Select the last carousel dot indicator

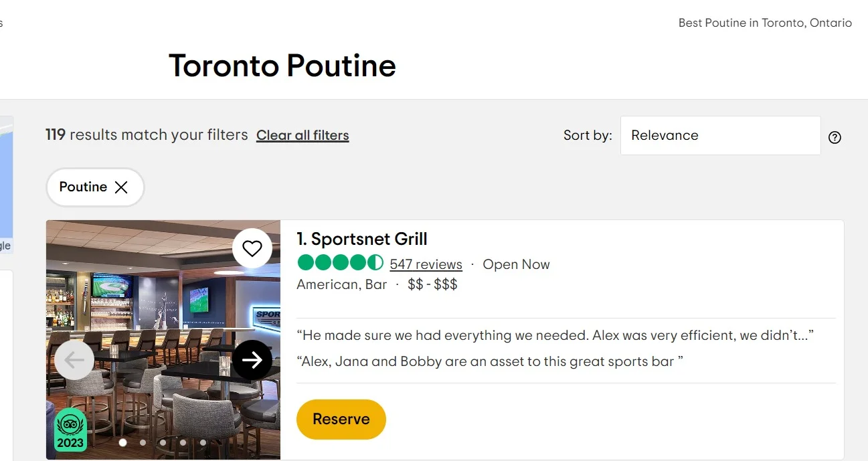(203, 442)
